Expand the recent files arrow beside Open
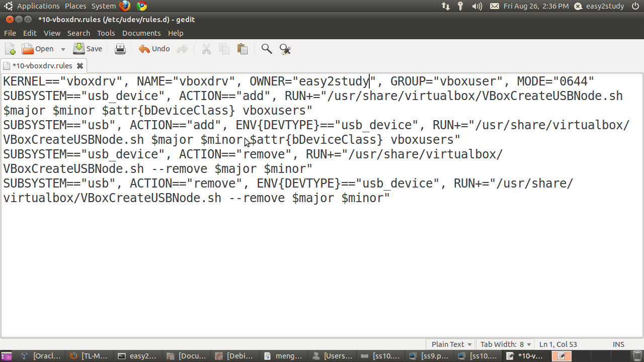Screen dimensions: 644x362 tap(63, 49)
